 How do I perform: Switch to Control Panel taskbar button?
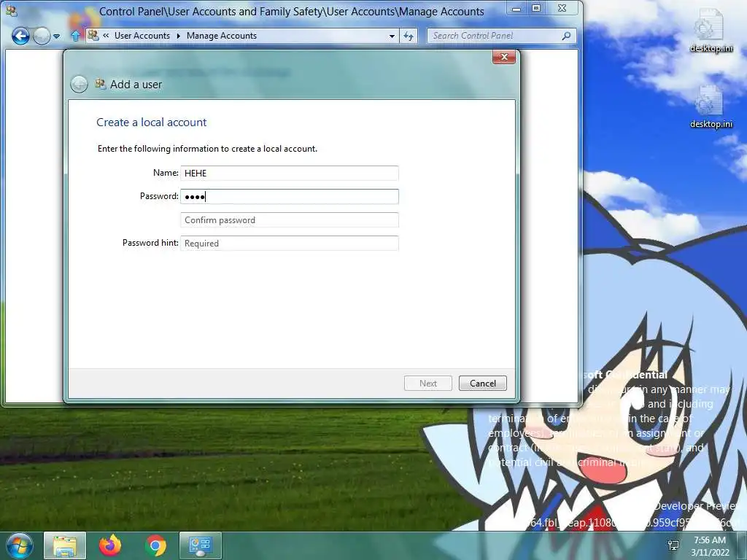[x=200, y=545]
